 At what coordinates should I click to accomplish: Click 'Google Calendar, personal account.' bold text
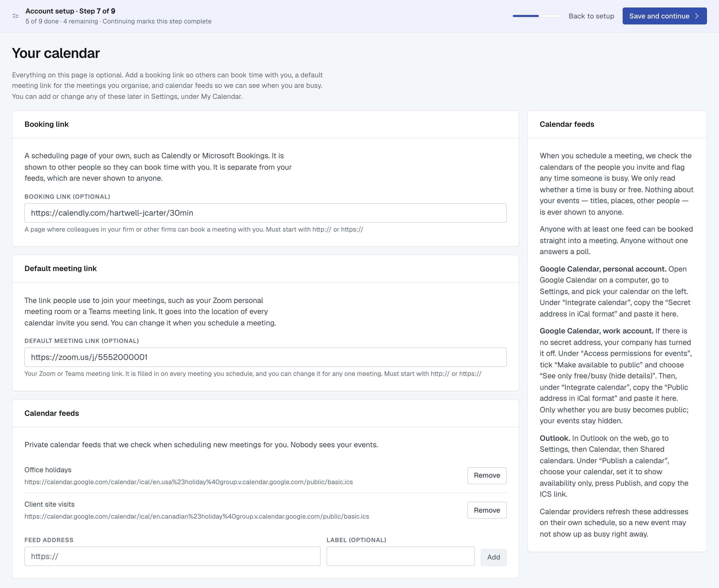click(x=603, y=269)
